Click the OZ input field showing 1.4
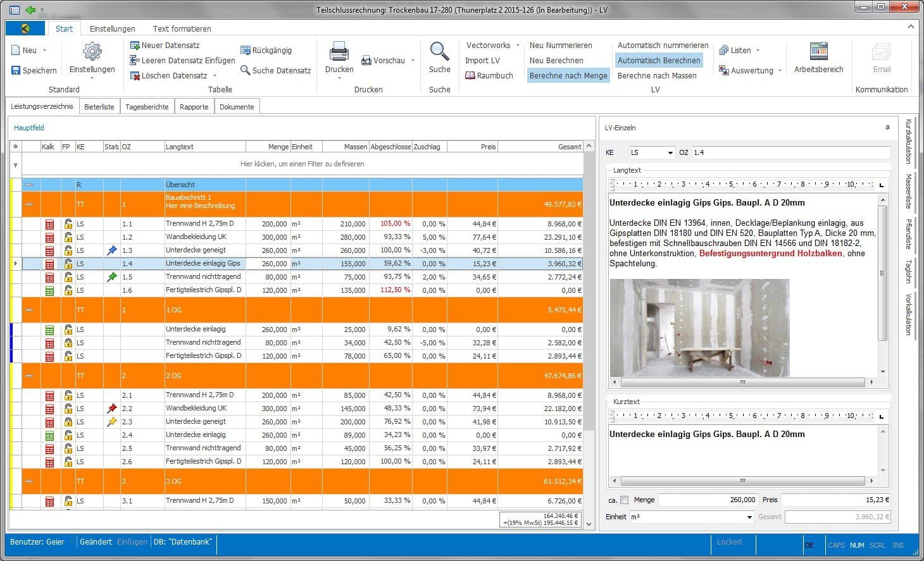Image resolution: width=924 pixels, height=561 pixels. 790,152
